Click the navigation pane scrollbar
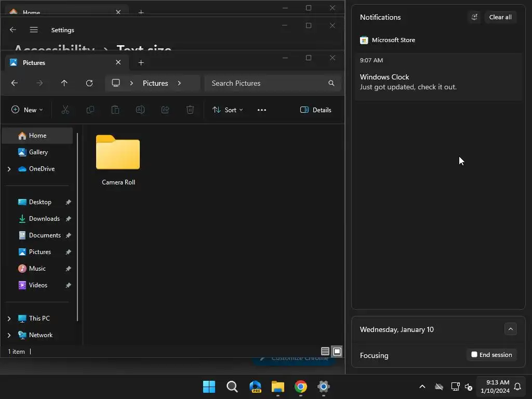This screenshot has width=532, height=399. 77,227
